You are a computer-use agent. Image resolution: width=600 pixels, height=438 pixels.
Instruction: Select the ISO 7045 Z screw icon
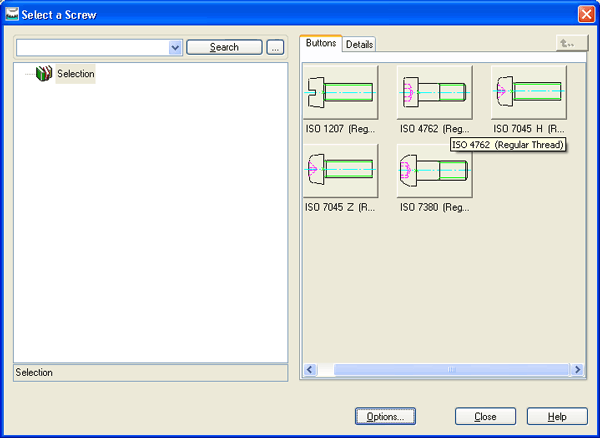click(x=340, y=170)
